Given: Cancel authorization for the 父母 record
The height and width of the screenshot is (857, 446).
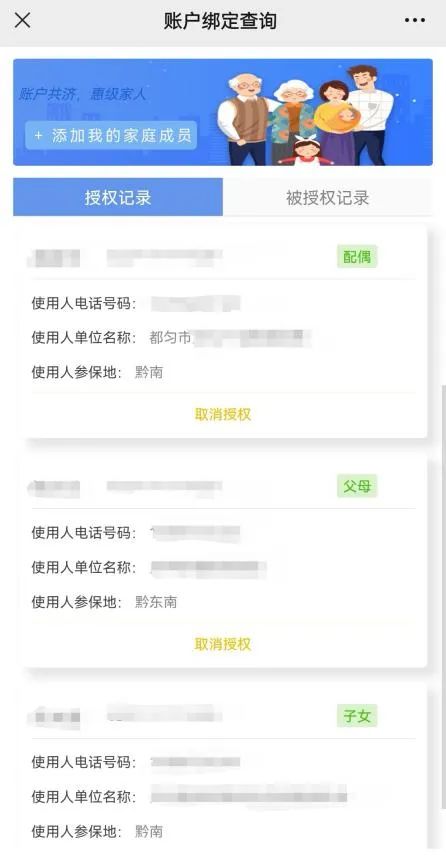Looking at the screenshot, I should coord(223,644).
